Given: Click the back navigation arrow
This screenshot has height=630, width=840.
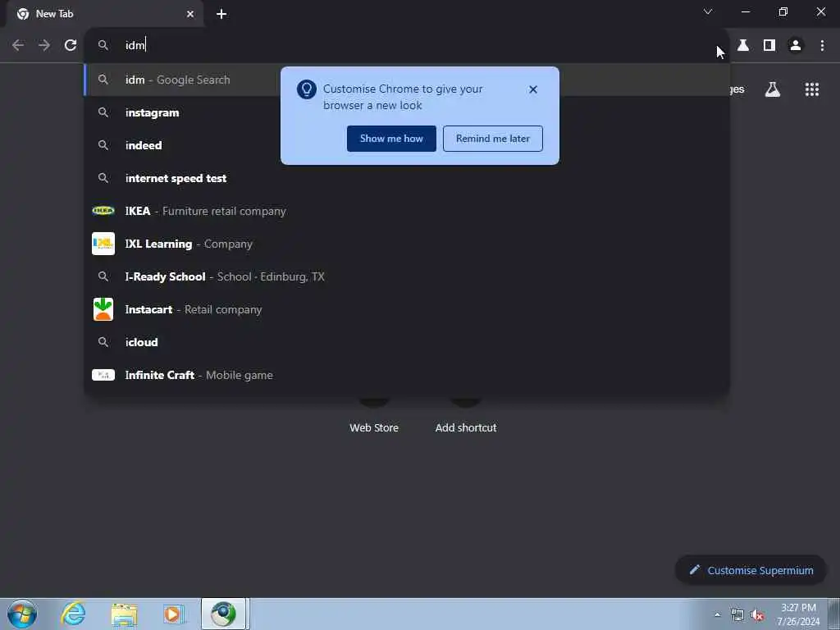Looking at the screenshot, I should coord(18,46).
